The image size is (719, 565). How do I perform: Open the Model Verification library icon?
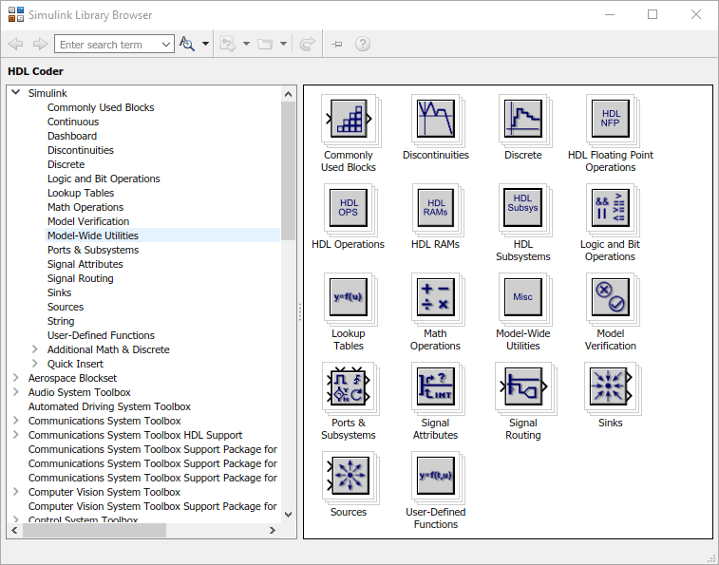[610, 298]
